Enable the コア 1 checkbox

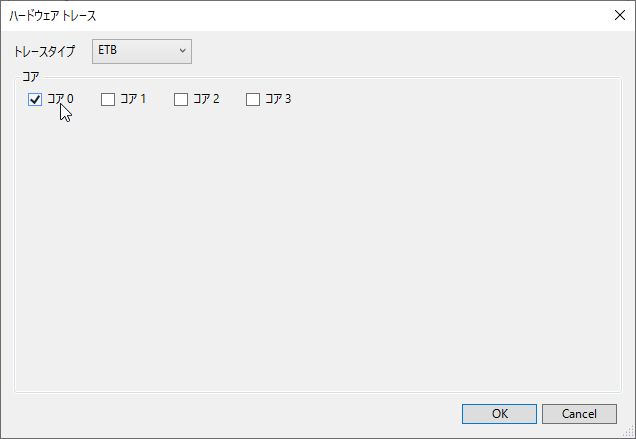[108, 99]
